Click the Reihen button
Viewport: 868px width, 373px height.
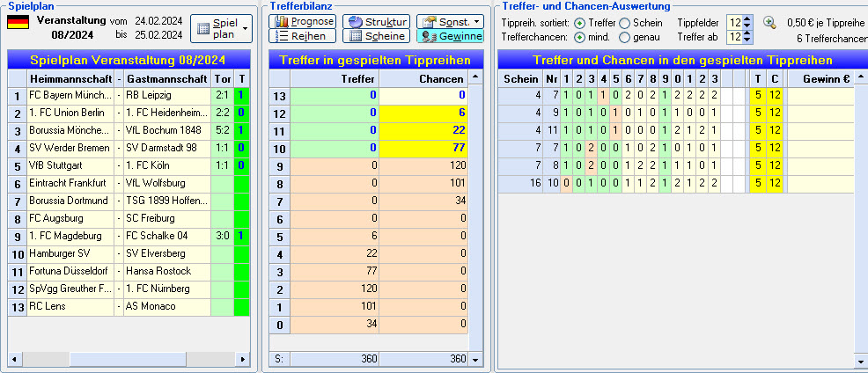point(303,36)
